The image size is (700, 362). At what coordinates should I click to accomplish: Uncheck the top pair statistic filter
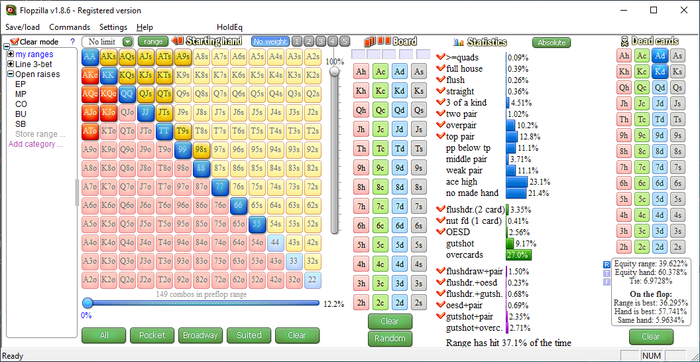pyautogui.click(x=441, y=136)
